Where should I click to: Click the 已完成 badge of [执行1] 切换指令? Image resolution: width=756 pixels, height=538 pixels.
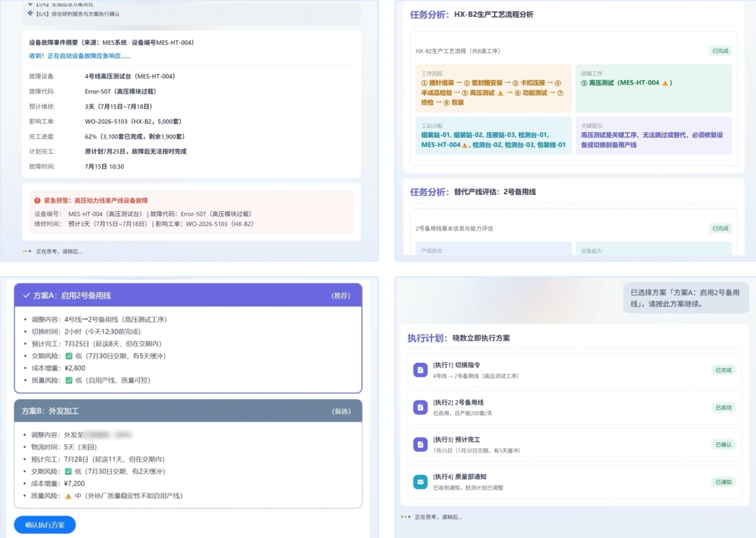click(x=723, y=370)
